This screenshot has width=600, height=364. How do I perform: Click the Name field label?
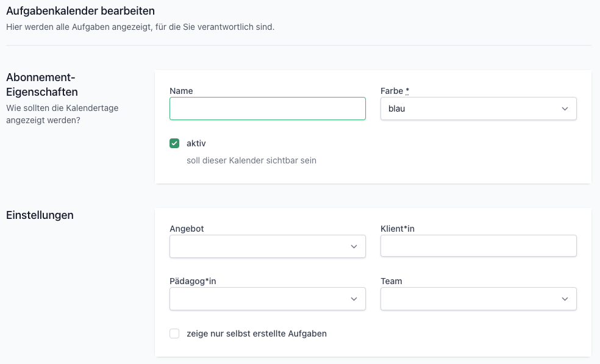point(181,91)
